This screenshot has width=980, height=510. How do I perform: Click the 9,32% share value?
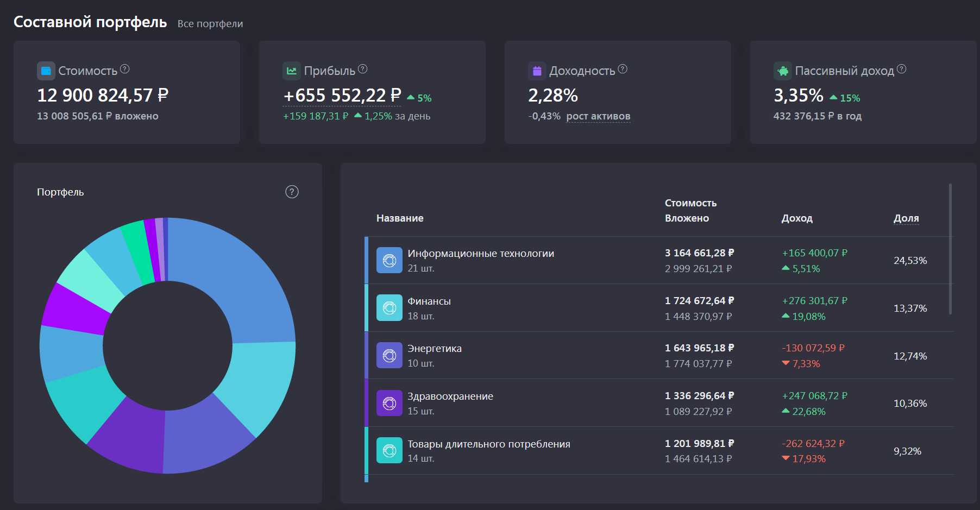coord(907,451)
